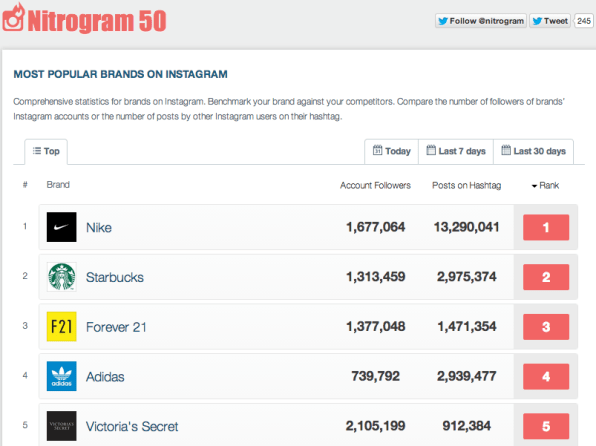The height and width of the screenshot is (446, 596).
Task: Click Forever 21 follower count 1,377,048
Action: pos(376,326)
